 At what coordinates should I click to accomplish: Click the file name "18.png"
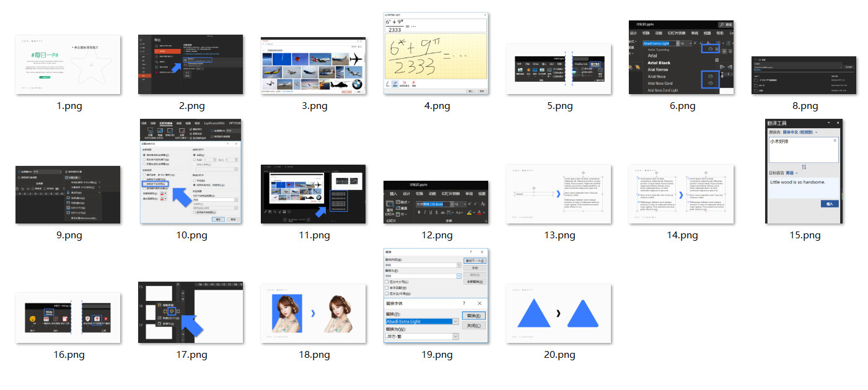(x=313, y=355)
